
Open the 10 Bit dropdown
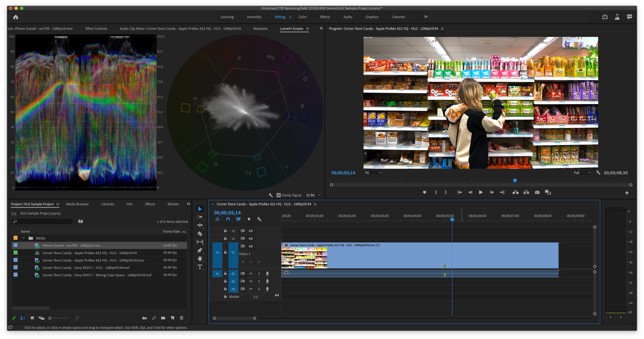(x=313, y=195)
